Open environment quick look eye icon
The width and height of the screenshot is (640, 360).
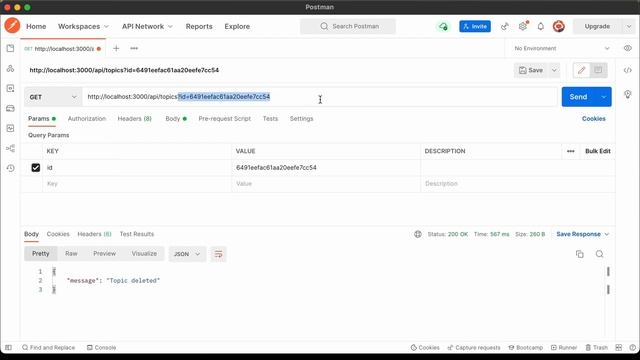627,48
